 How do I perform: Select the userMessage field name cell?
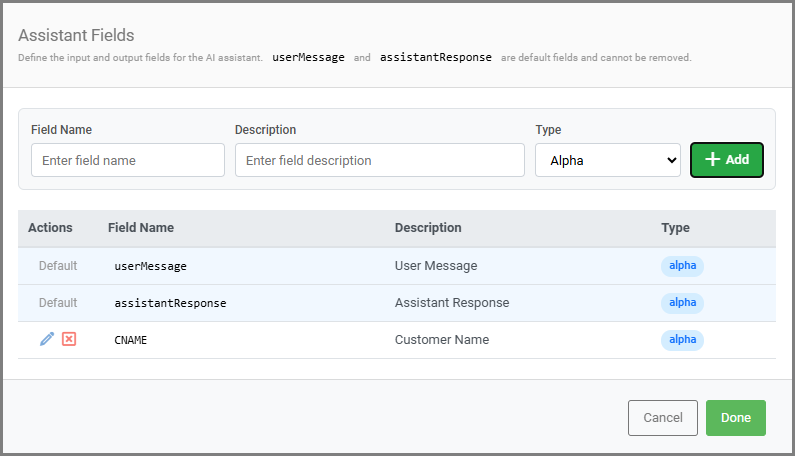click(151, 266)
